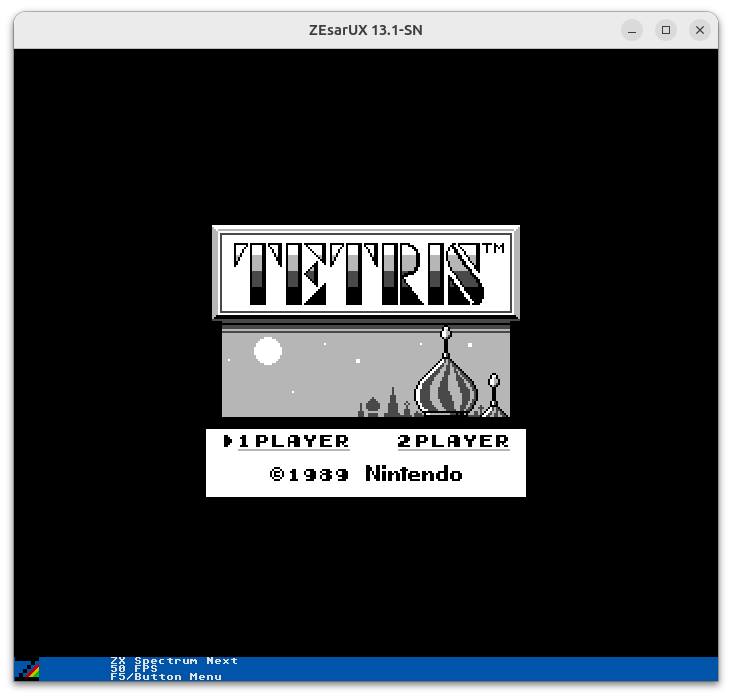Click the F5/Button Menu status text
This screenshot has width=732, height=698.
pyautogui.click(x=166, y=677)
